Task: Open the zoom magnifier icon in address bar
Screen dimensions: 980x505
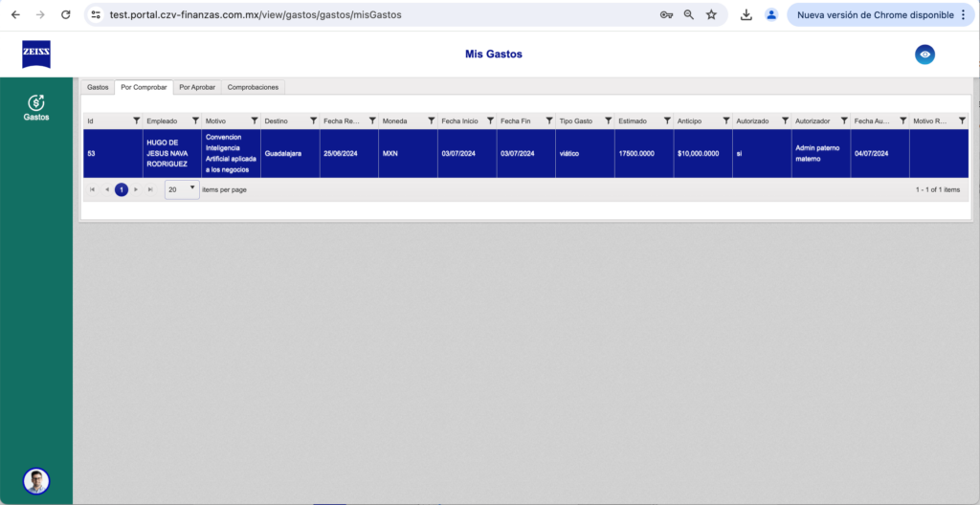Action: pyautogui.click(x=689, y=14)
